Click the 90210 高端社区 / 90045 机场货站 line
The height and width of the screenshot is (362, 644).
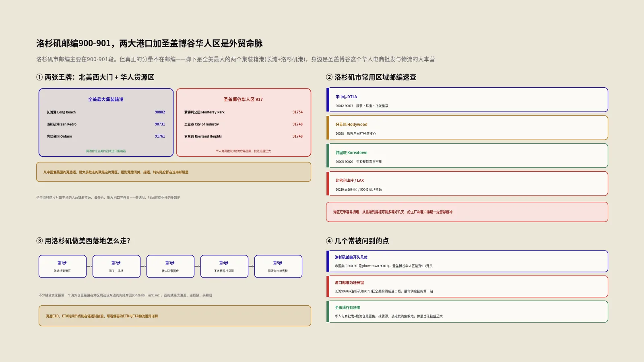[x=359, y=189]
